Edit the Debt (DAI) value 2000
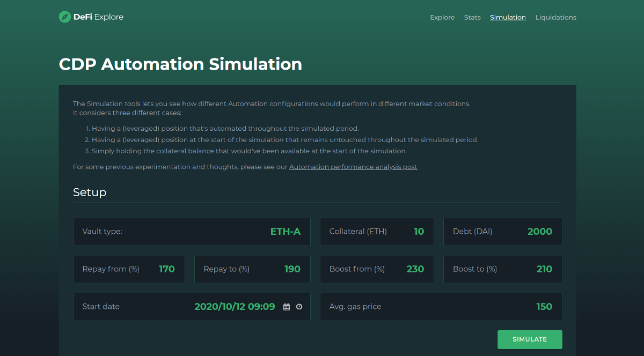Viewport: 644px width, 356px height. (540, 232)
